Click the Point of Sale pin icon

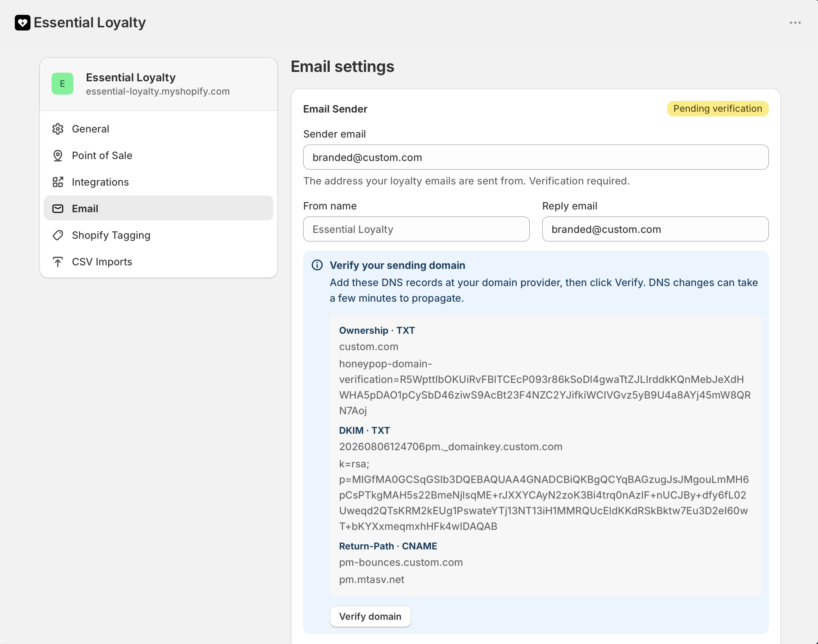click(58, 156)
